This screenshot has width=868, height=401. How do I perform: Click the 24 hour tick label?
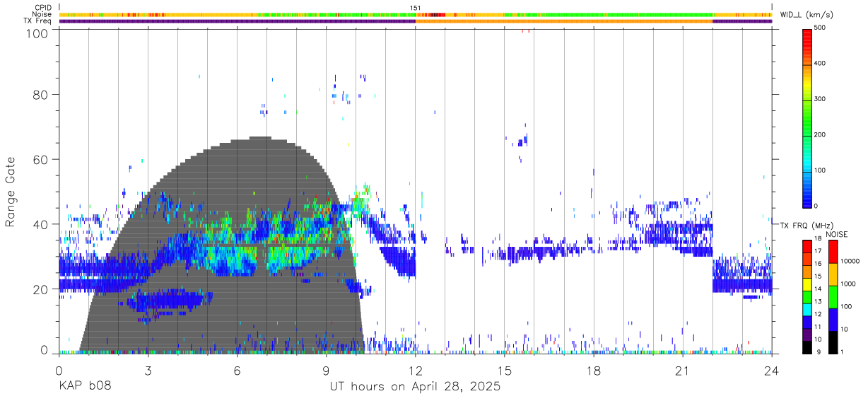coord(772,371)
